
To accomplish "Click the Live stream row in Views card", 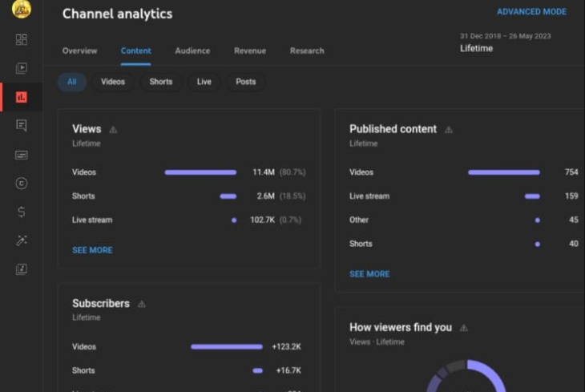I will click(x=188, y=220).
